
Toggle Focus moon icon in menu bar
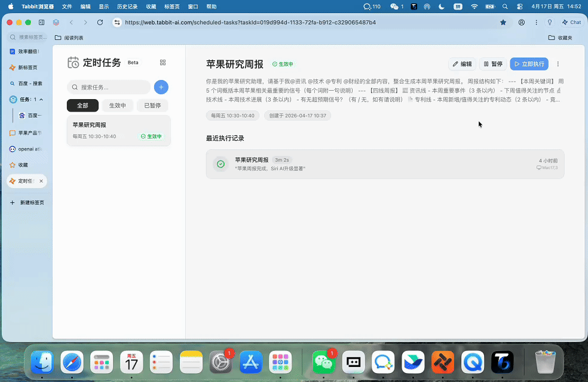click(442, 7)
